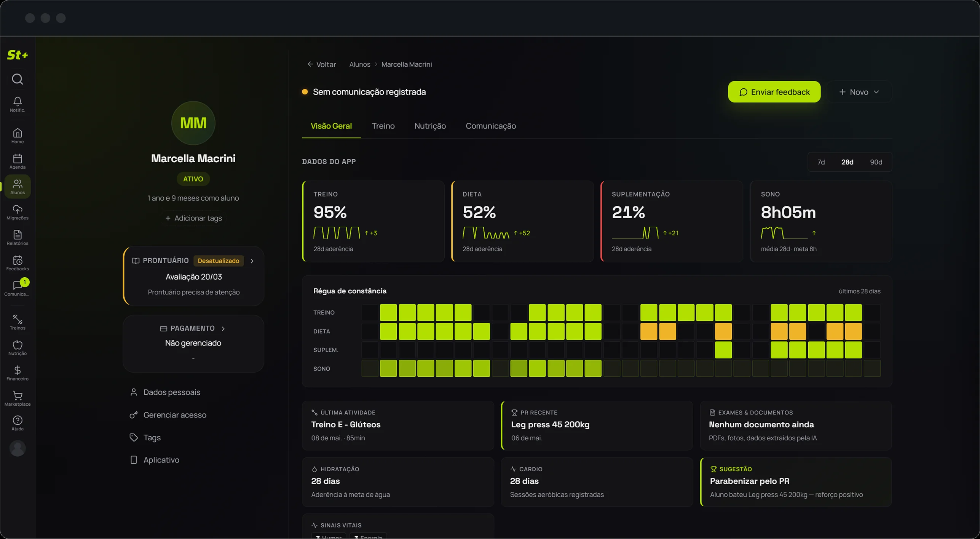Select the 7d period option

821,162
